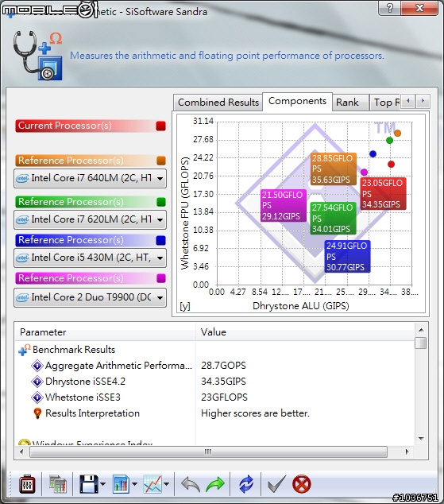Click the floppy disk save icon
The width and height of the screenshot is (444, 504).
point(89,484)
